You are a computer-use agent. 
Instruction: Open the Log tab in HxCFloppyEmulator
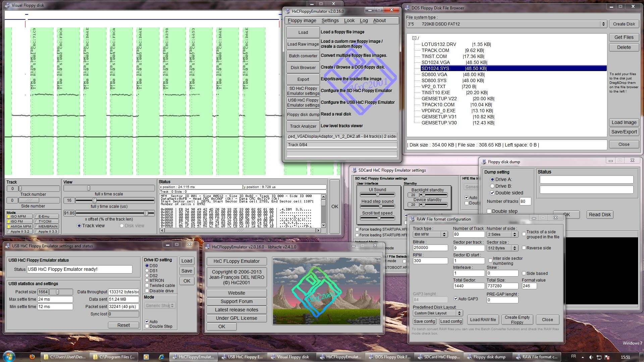364,20
